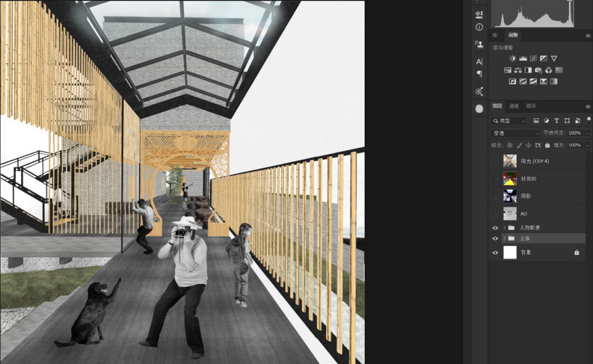Viewport: 593px width, 364px height.
Task: Open the Character panel icon
Action: point(479,62)
